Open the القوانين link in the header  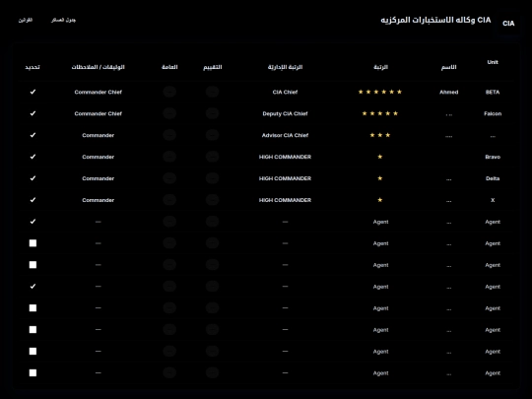tap(26, 20)
